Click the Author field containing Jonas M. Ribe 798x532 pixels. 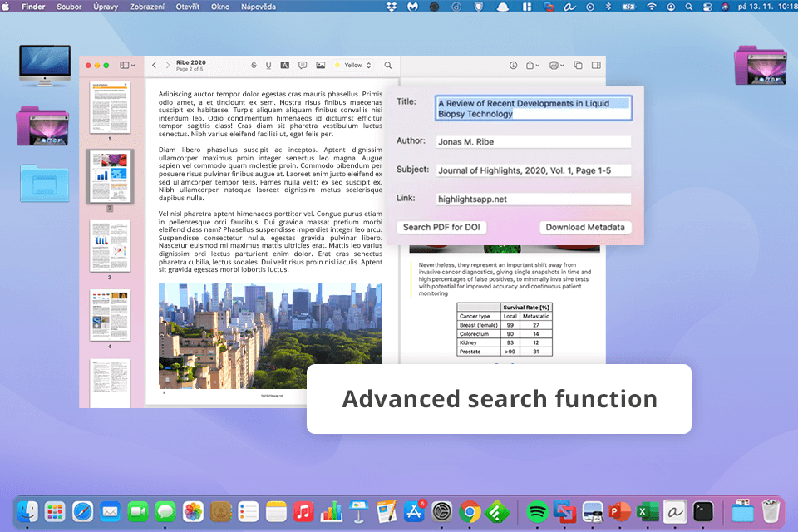[533, 142]
